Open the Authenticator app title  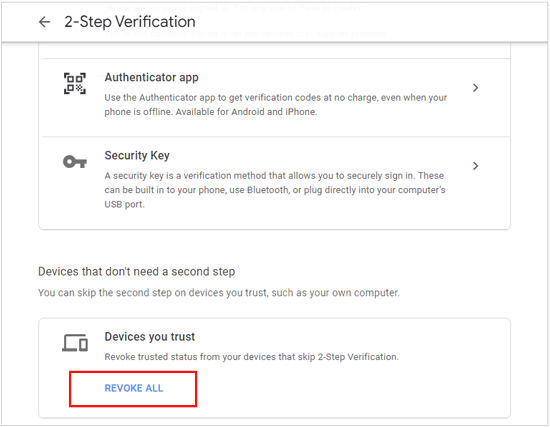coord(152,77)
